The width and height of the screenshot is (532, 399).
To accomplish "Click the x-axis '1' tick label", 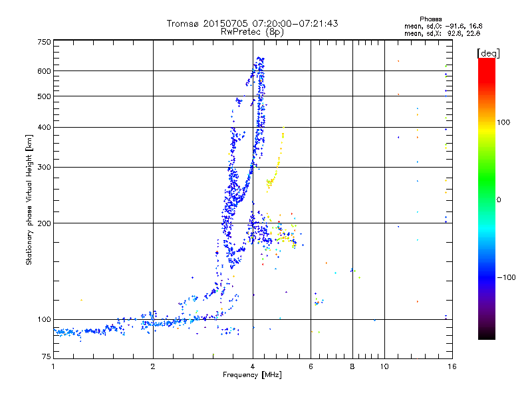I will 53,366.
